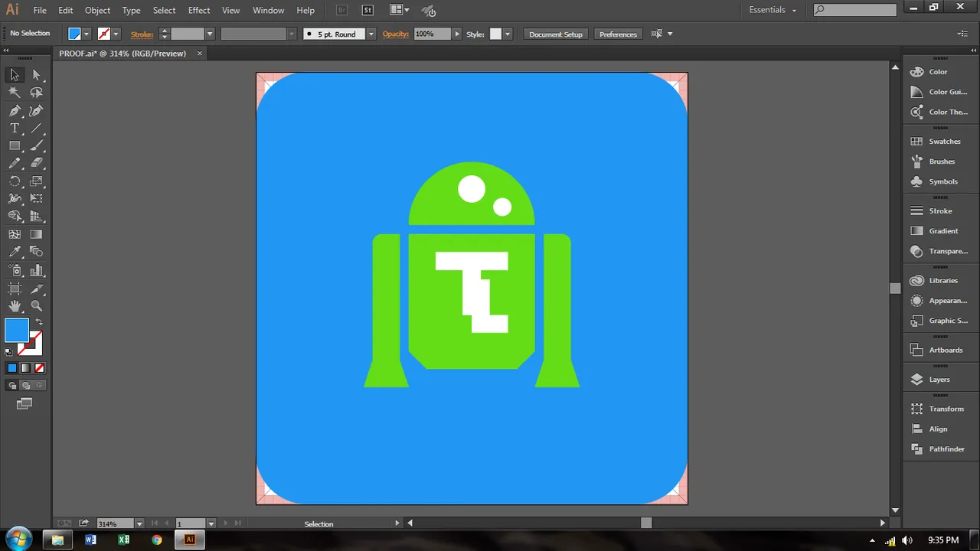Viewport: 980px width, 551px height.
Task: Select the Pencil tool
Action: click(x=15, y=163)
